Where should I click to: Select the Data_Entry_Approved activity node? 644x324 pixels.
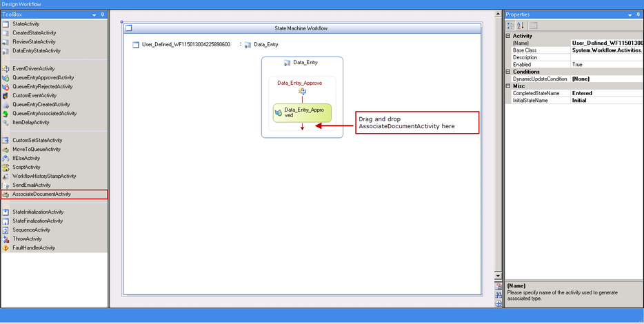302,112
